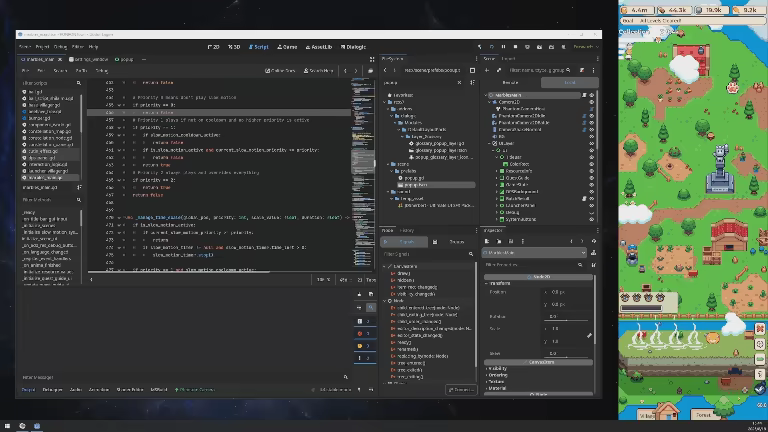The width and height of the screenshot is (768, 432).
Task: Clear the Output panel
Action: [360, 294]
